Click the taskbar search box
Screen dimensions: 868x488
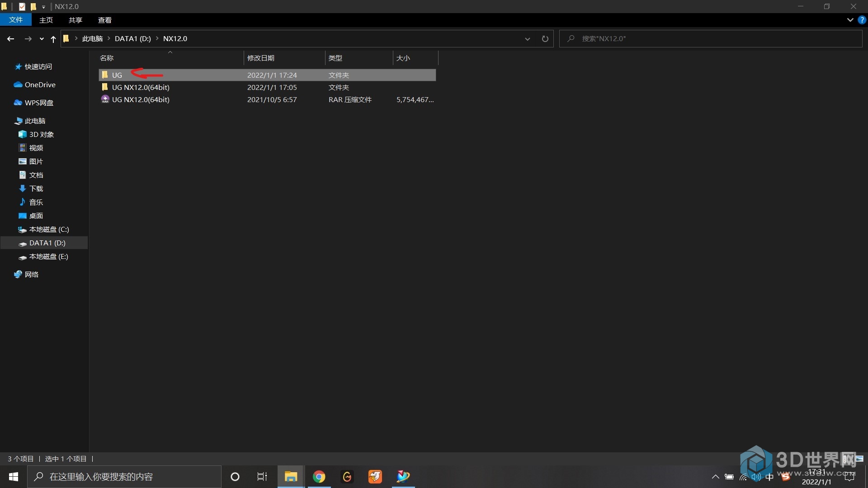tap(124, 477)
